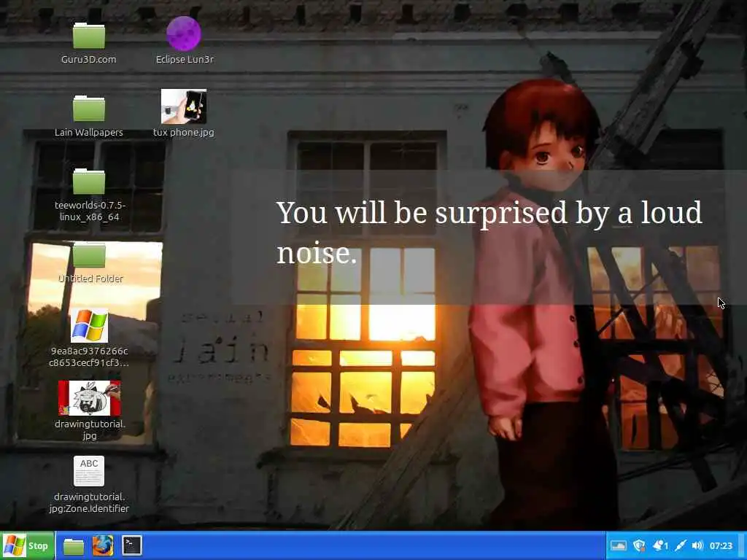This screenshot has height=560, width=747.
Task: Click the 'drawingtutorial.jpg:Zone.Identifier' file label
Action: tap(89, 503)
